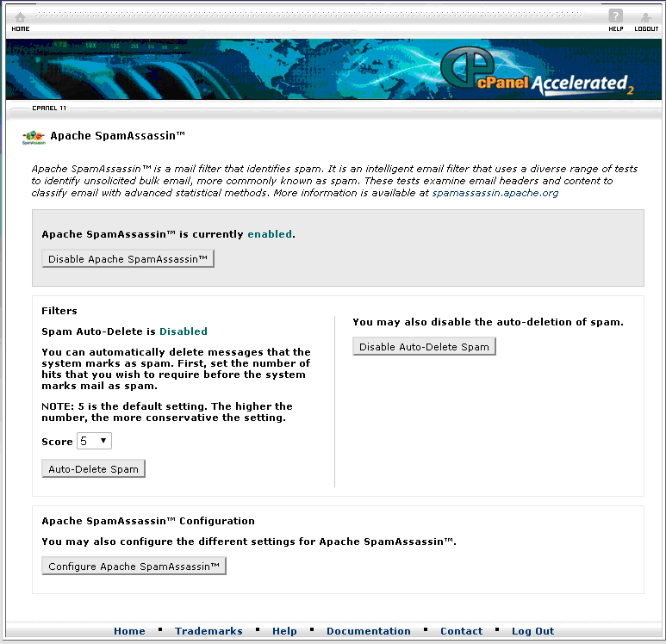666x644 pixels.
Task: Click the HELP label in top bar
Action: (615, 29)
